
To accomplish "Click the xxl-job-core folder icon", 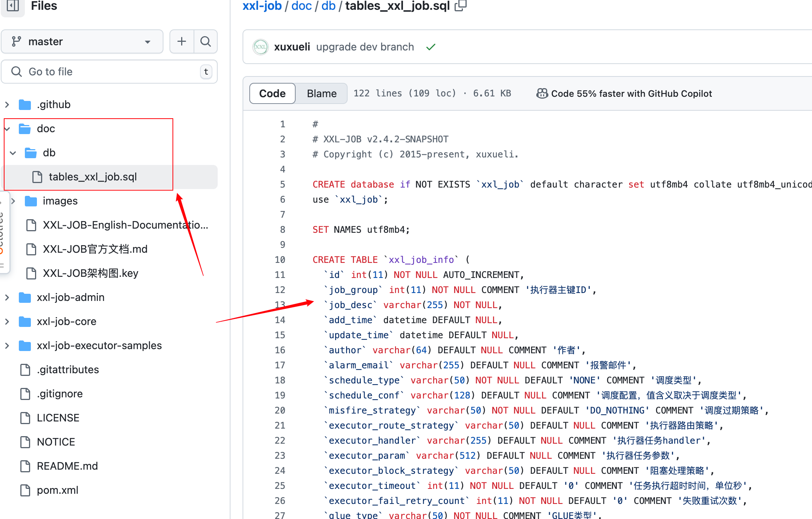I will tap(25, 322).
